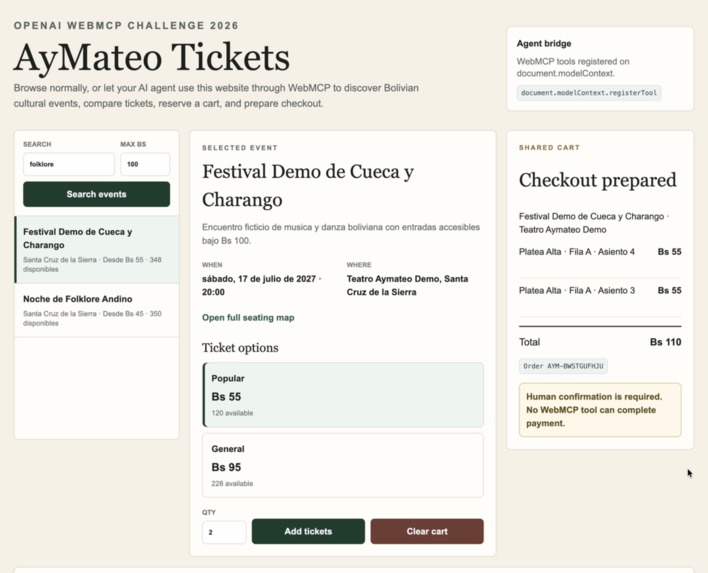Click the document.modelContext.registerTool code chip
708x573 pixels.
click(589, 93)
